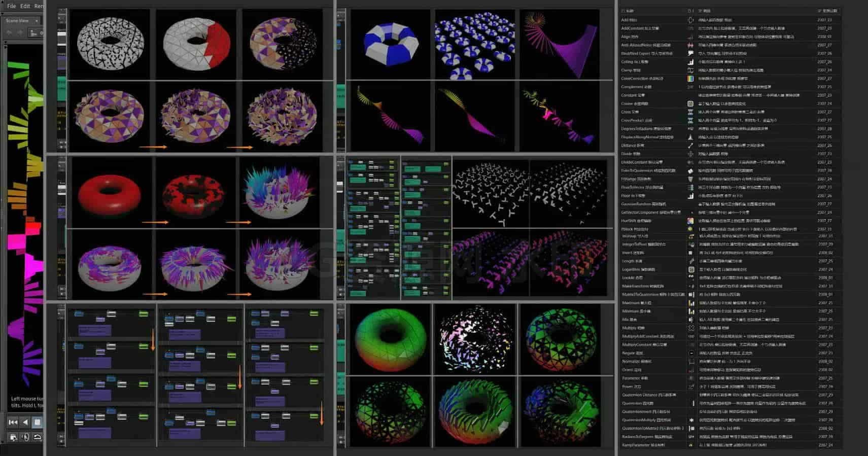Click the colorful icon in the HueShift row
Viewport: 868px width, 456px height.
(x=690, y=221)
